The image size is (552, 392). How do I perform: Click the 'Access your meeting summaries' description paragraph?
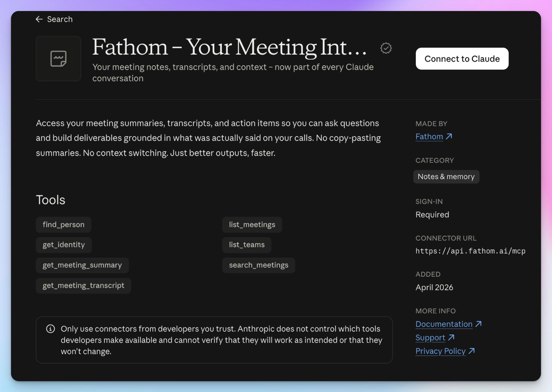click(208, 138)
